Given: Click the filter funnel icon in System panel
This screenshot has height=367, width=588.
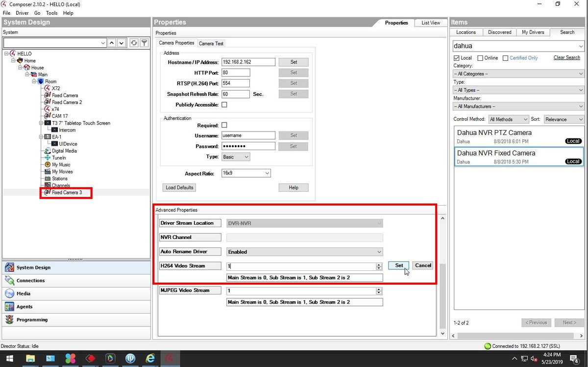Looking at the screenshot, I should (x=144, y=43).
